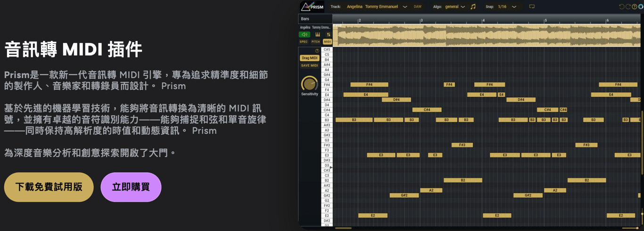Open help via top-right question mark

(x=634, y=7)
